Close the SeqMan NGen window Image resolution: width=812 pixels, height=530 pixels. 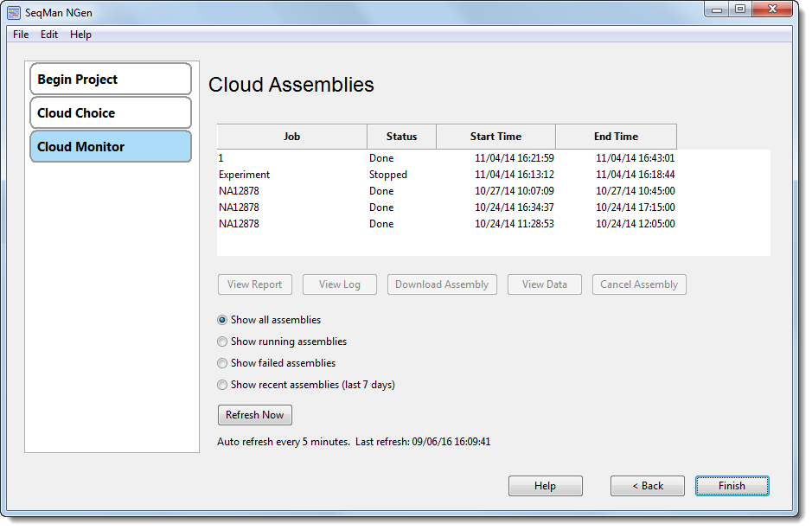(772, 10)
